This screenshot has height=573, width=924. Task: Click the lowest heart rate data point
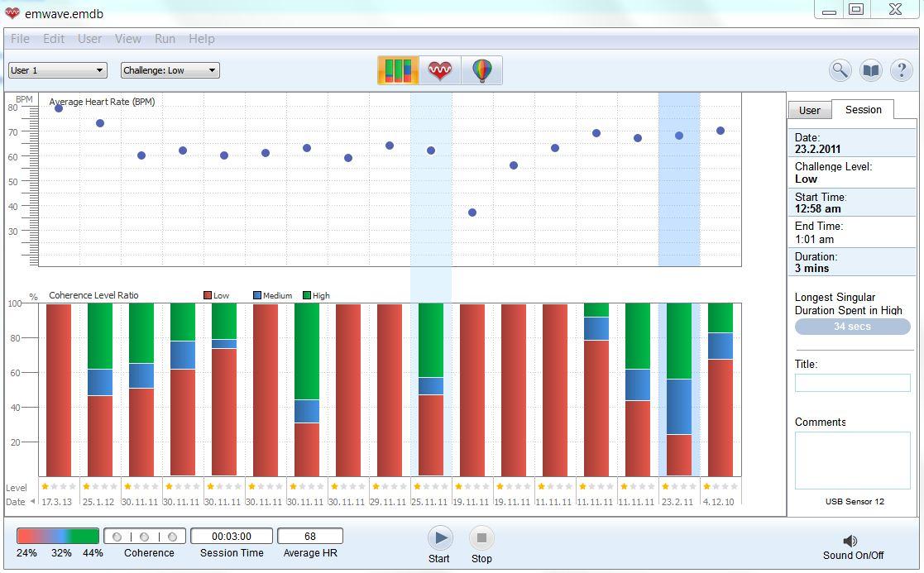click(472, 212)
